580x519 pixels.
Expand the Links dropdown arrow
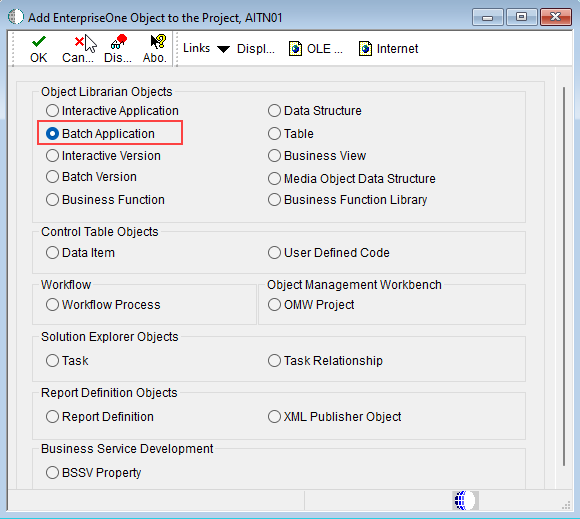tap(223, 49)
